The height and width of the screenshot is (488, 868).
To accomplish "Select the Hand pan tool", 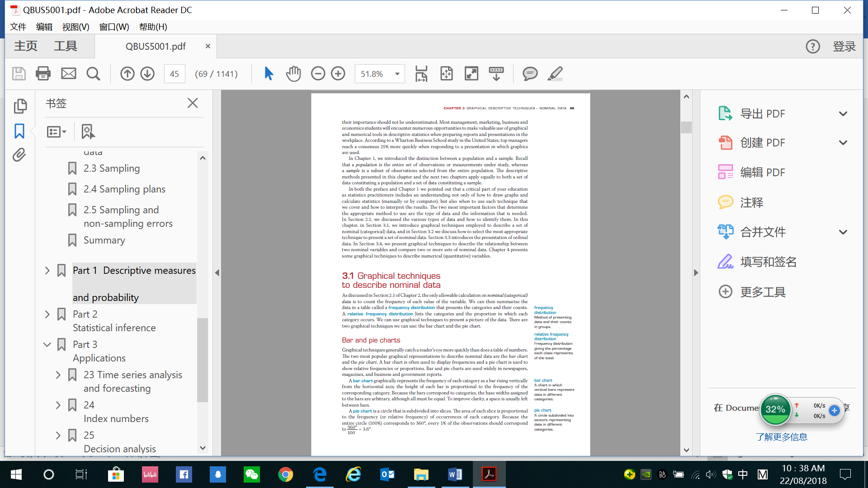I will coord(293,74).
